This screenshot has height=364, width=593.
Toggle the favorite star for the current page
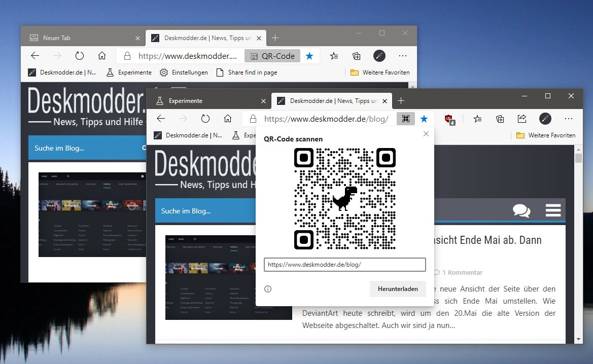click(x=424, y=119)
